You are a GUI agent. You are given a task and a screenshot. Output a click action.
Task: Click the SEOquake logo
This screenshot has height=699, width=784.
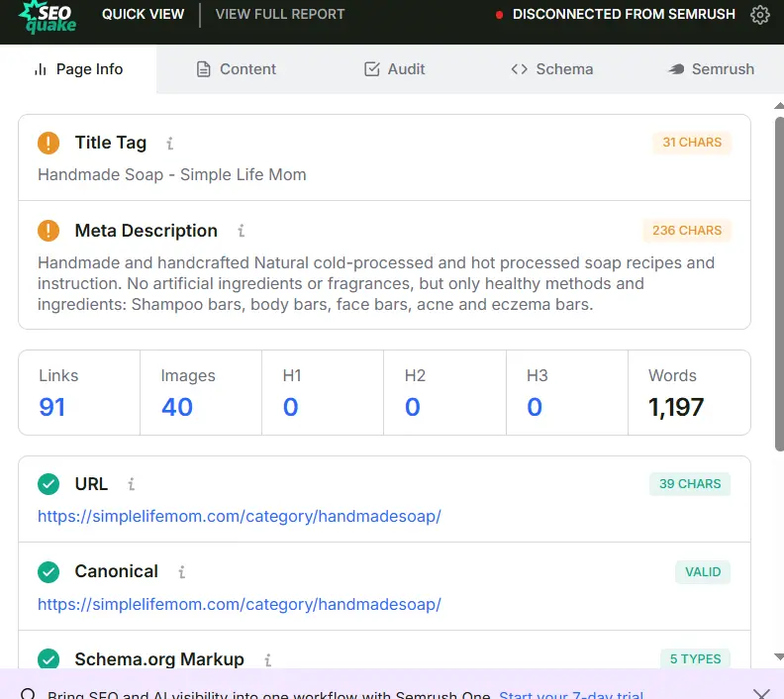[48, 17]
